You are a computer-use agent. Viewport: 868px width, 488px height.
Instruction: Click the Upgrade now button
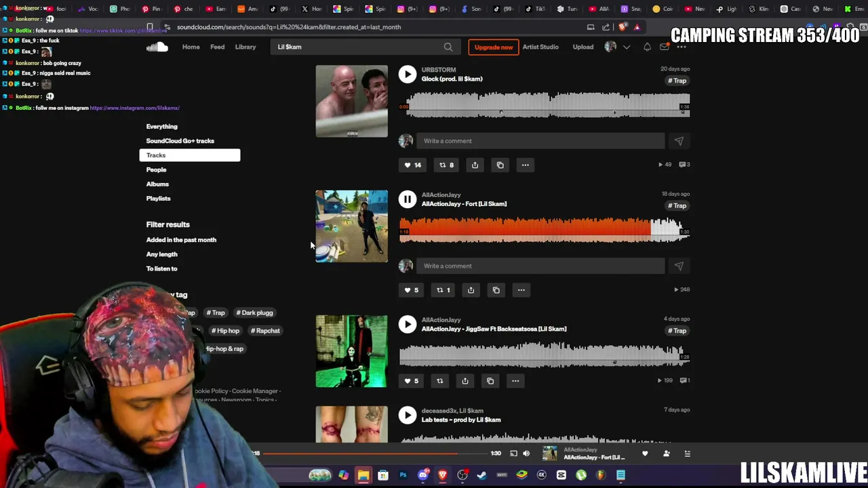494,47
